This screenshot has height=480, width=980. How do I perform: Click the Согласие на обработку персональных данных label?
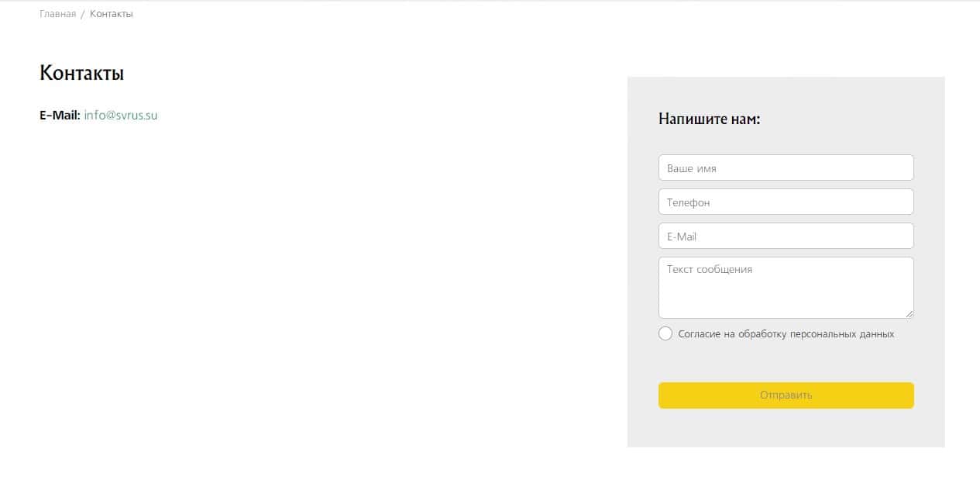pyautogui.click(x=786, y=334)
